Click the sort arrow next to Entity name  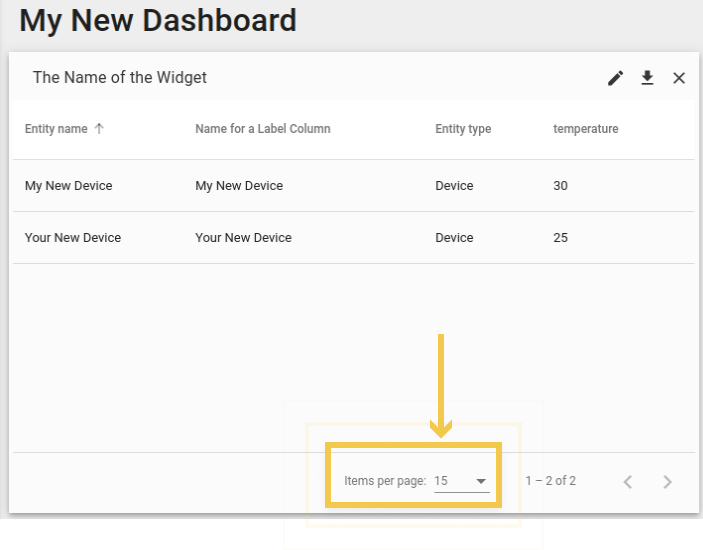coord(99,129)
